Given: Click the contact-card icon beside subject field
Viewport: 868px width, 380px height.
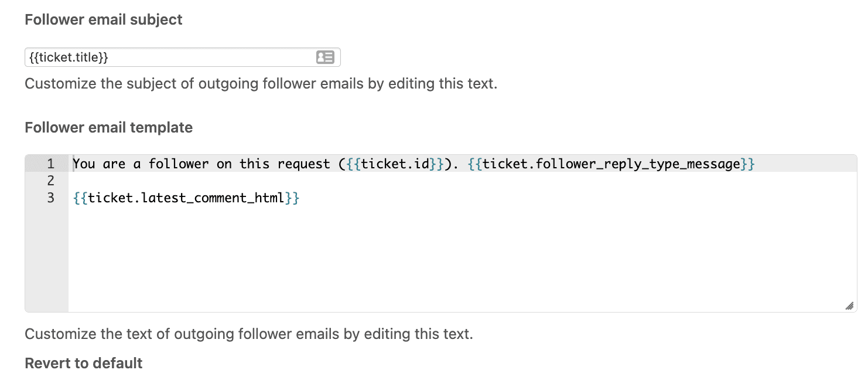Looking at the screenshot, I should click(x=326, y=57).
